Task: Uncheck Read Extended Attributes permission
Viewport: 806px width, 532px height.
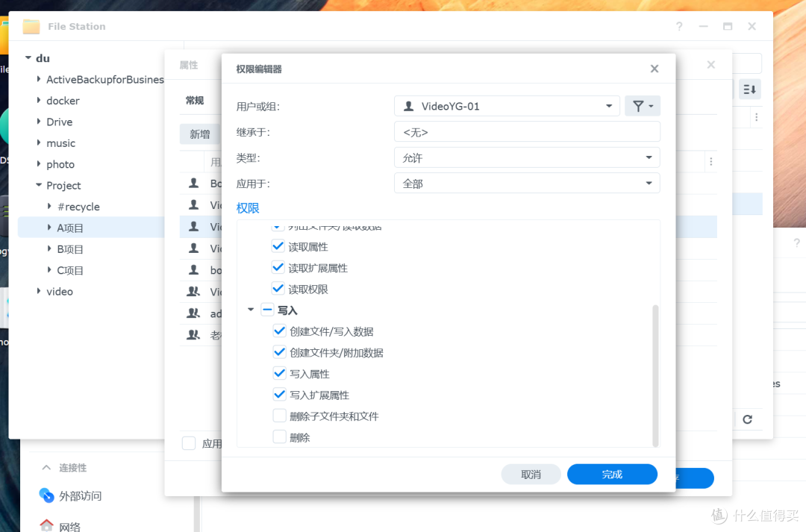Action: 278,267
